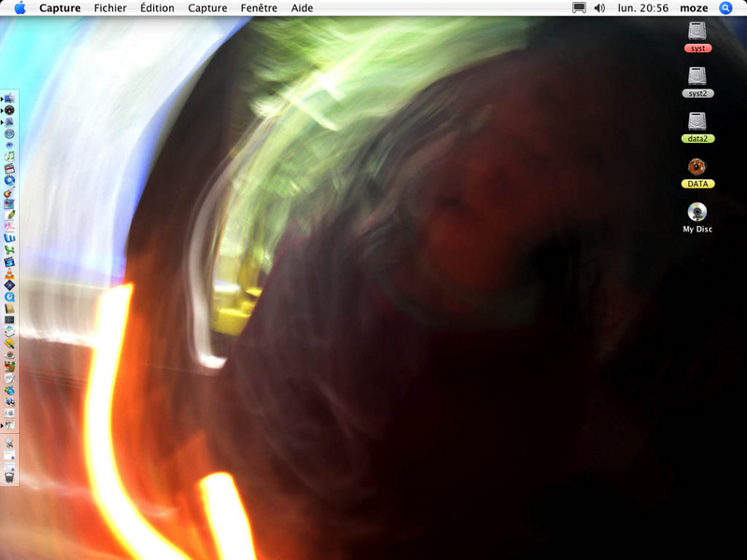Open the coffee cup dock icon
The width and height of the screenshot is (747, 560).
[9, 355]
